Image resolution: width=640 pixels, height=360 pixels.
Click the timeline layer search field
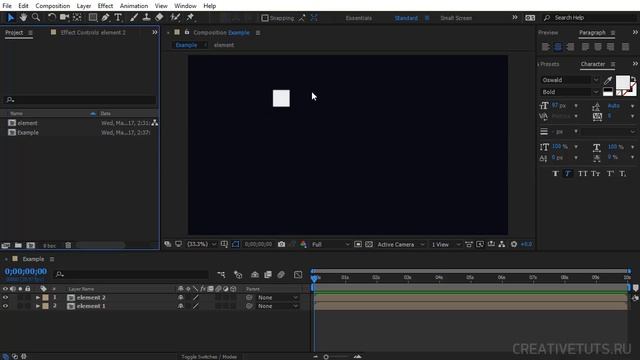pyautogui.click(x=131, y=274)
